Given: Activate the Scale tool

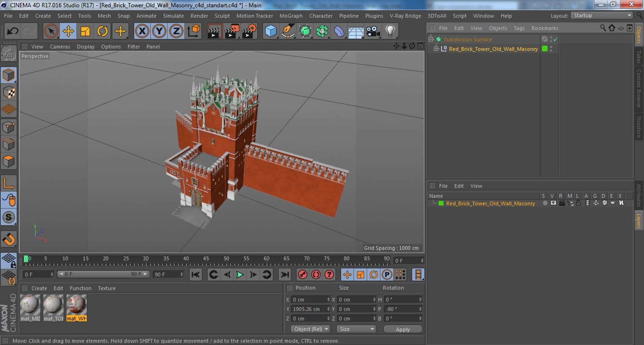Looking at the screenshot, I should tap(85, 31).
